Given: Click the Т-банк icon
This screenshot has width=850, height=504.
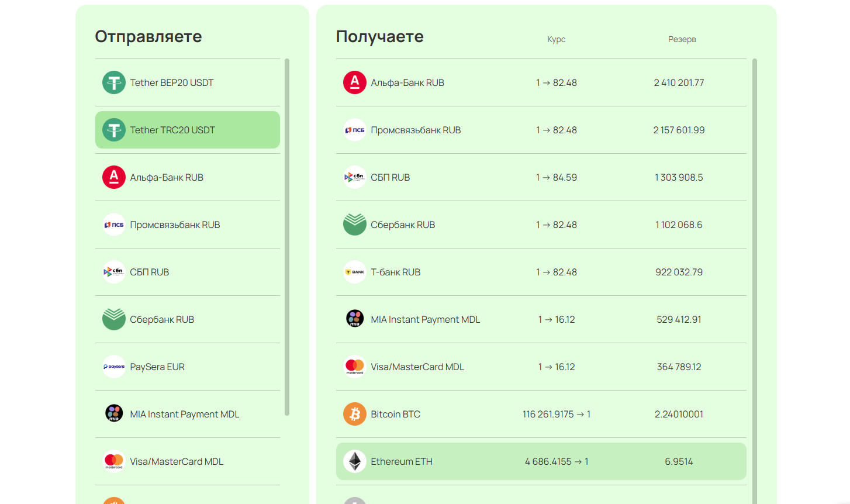Looking at the screenshot, I should coord(354,271).
